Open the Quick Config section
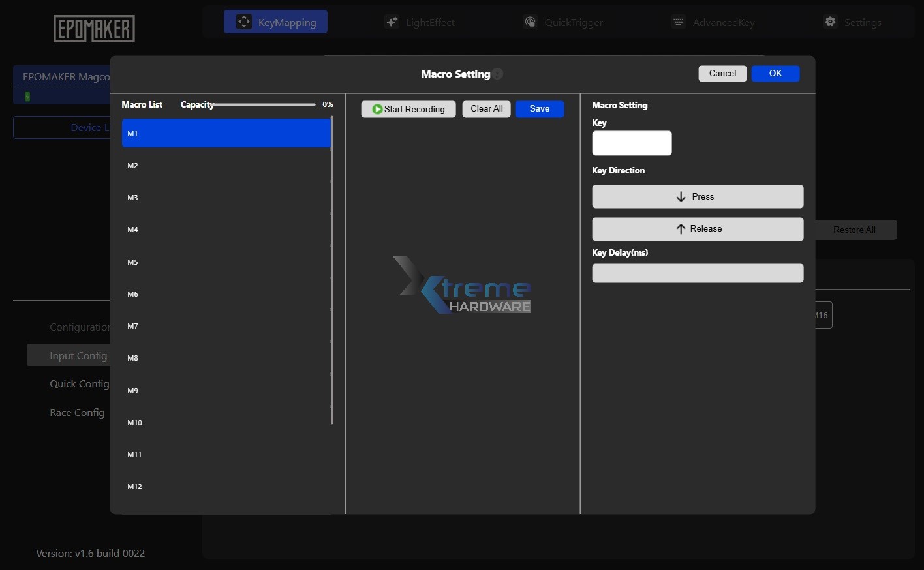 (79, 383)
